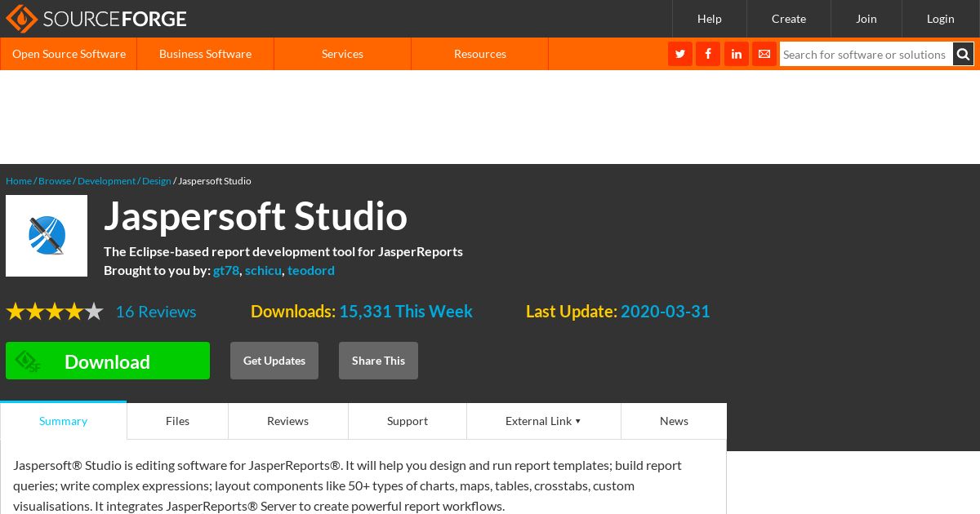Click the Login link
The image size is (980, 514).
point(941,19)
